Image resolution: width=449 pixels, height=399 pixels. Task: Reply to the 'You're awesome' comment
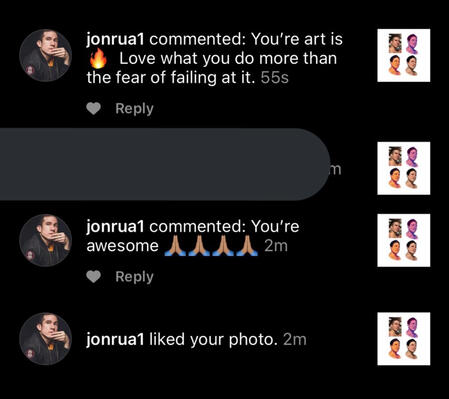(x=134, y=277)
